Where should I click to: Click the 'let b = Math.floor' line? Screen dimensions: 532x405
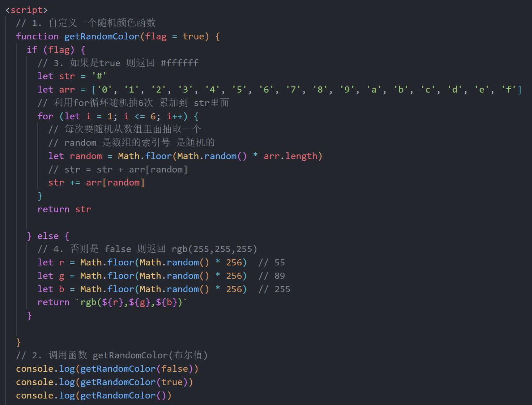pyautogui.click(x=142, y=289)
